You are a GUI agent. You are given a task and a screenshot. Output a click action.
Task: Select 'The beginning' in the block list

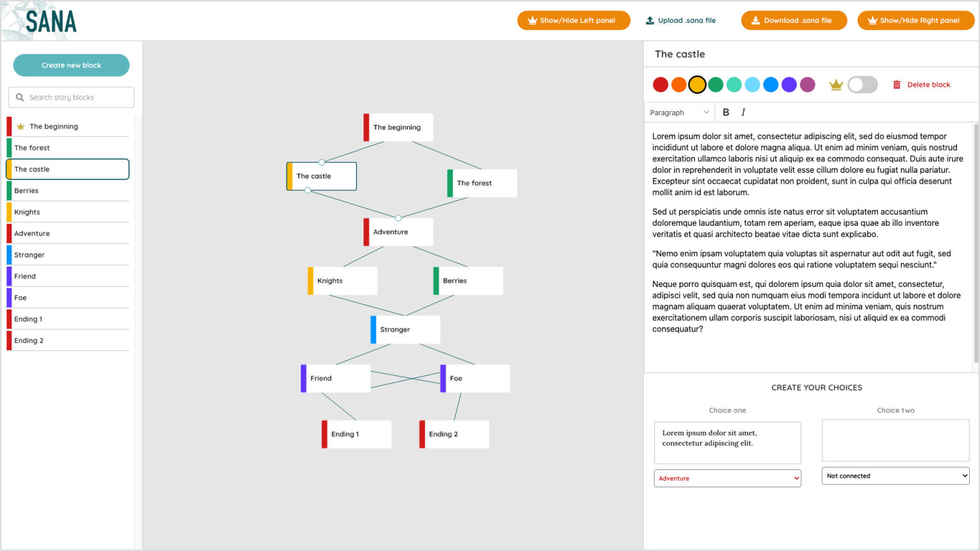(x=68, y=126)
